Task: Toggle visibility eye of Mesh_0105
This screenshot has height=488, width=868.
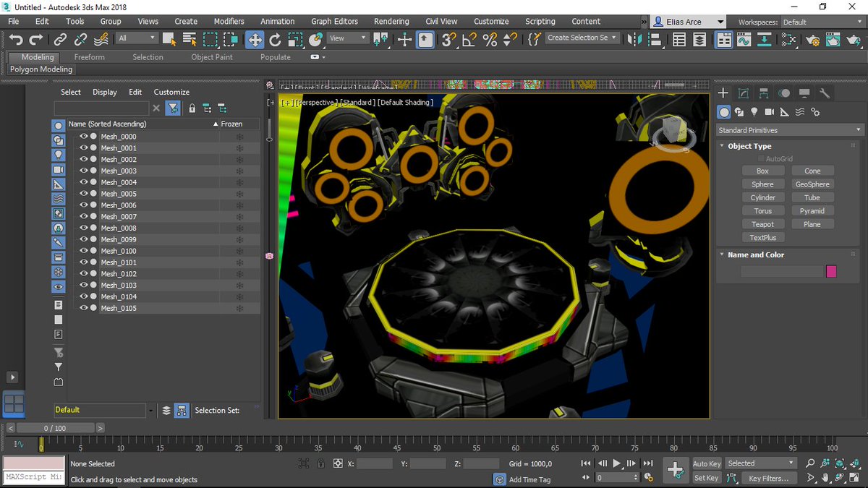Action: click(84, 308)
